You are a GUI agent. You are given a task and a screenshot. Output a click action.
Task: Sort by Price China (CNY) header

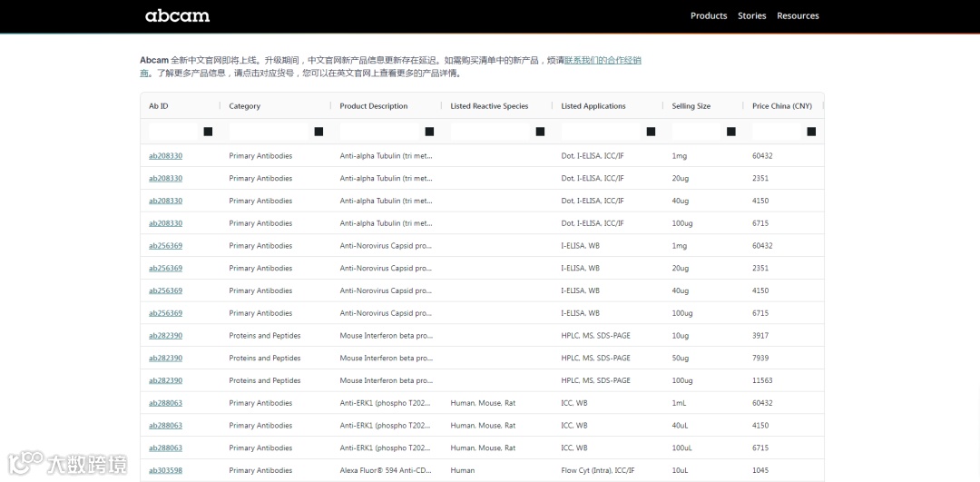coord(782,106)
